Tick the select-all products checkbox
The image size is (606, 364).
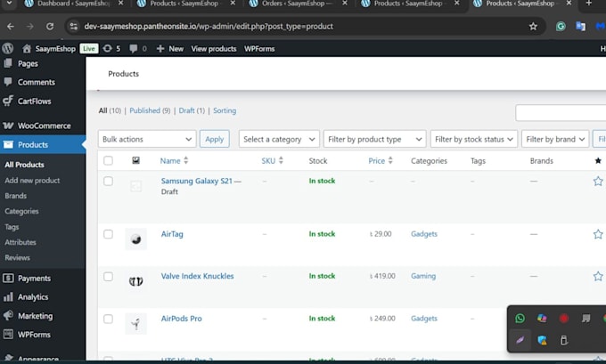click(108, 160)
